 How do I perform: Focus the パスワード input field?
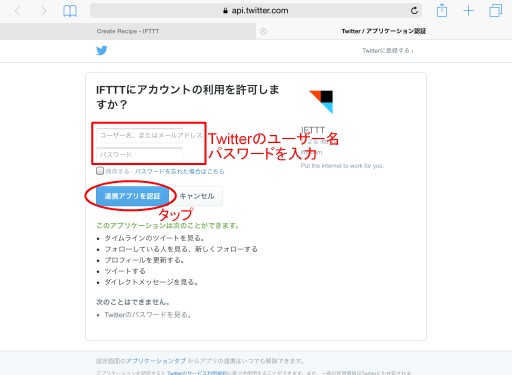139,155
